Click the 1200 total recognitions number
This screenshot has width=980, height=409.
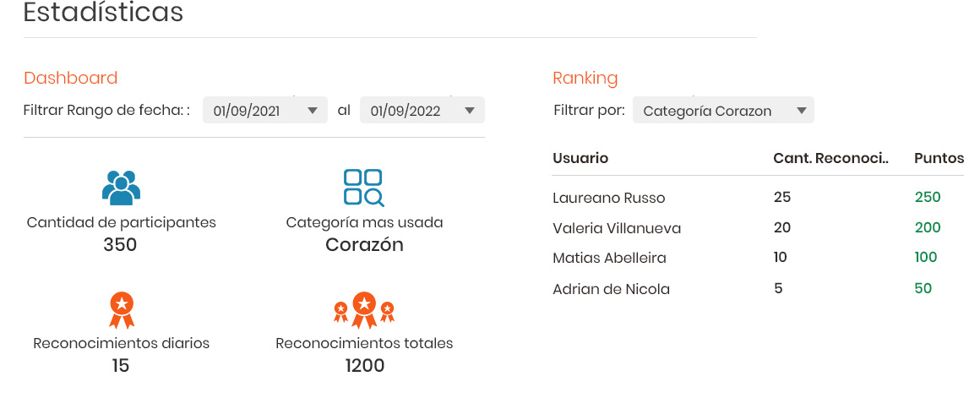click(x=364, y=365)
